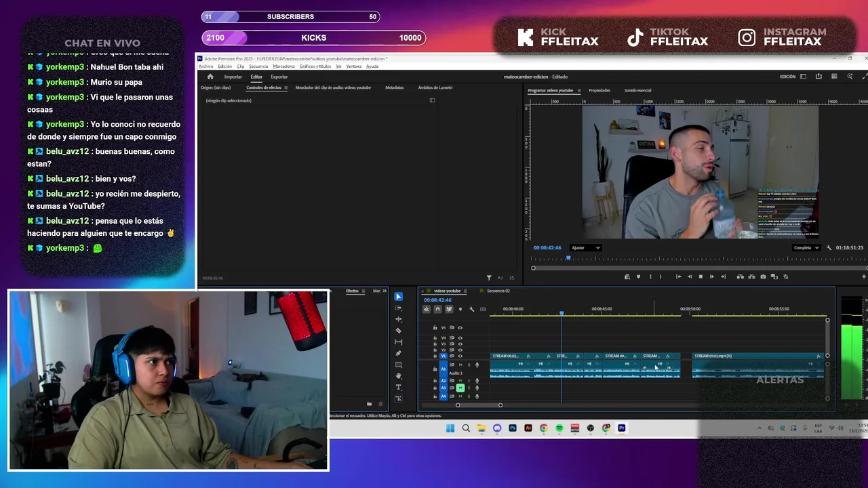Select the Track Select Forward tool
Screen dimensions: 868x488
(399, 308)
